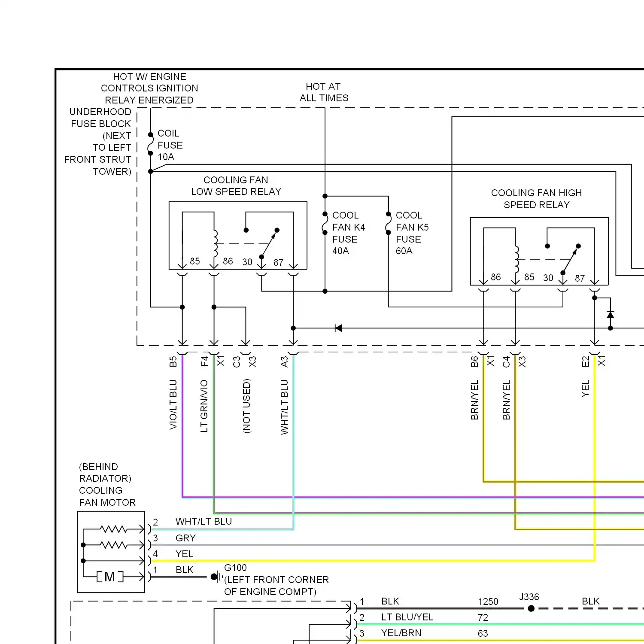Select connector pin label "A3"
Screen dimensions: 644x644
pyautogui.click(x=284, y=362)
